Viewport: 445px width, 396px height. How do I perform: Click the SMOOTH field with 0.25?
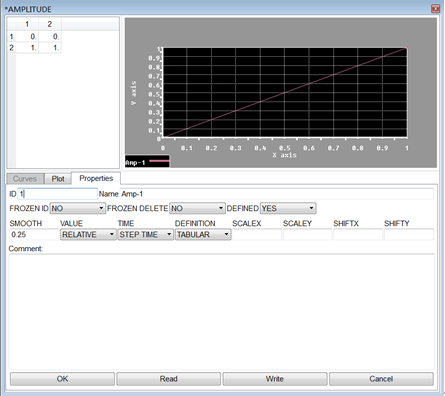(x=34, y=235)
